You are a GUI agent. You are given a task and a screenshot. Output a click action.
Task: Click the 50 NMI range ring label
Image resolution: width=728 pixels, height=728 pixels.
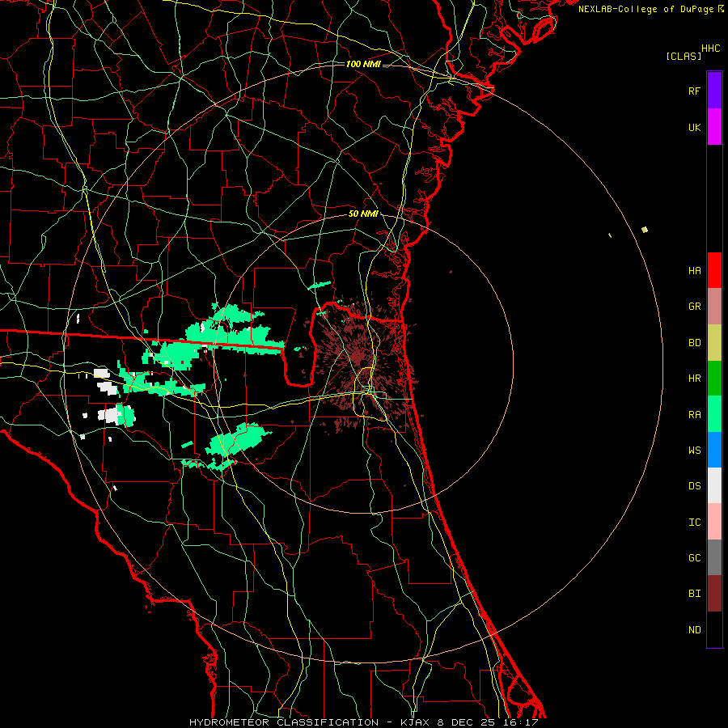click(363, 214)
